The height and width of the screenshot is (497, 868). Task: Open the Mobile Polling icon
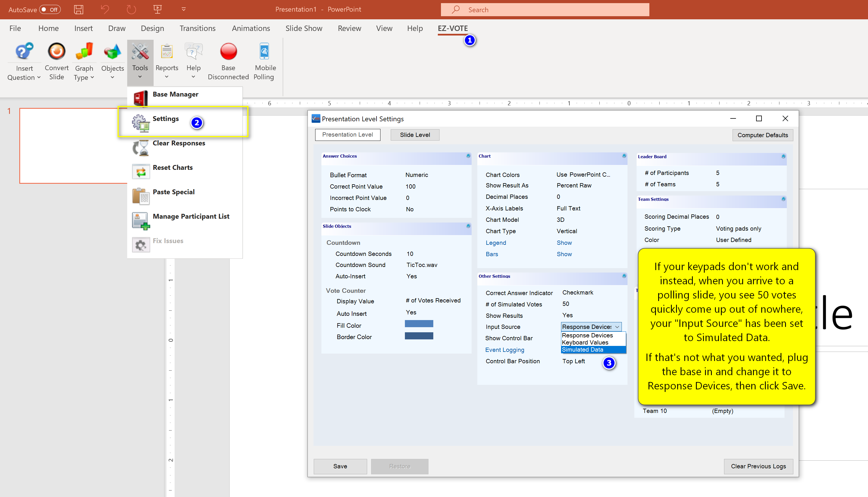point(264,51)
